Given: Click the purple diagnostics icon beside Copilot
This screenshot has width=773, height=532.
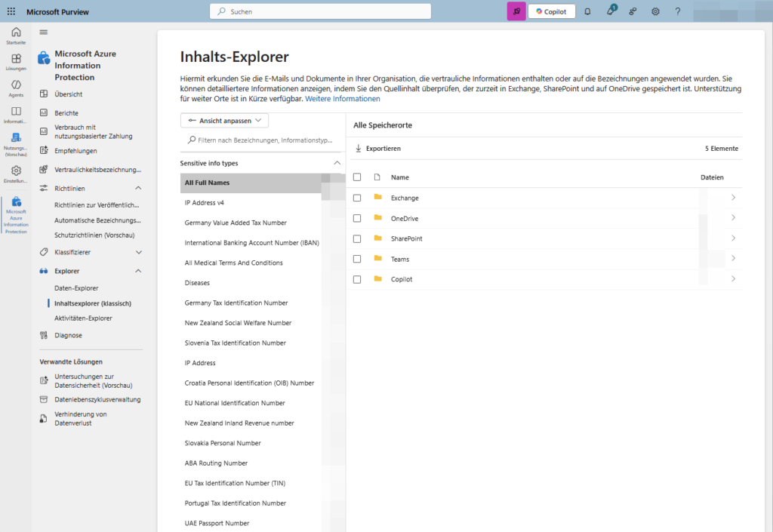Looking at the screenshot, I should (x=516, y=11).
